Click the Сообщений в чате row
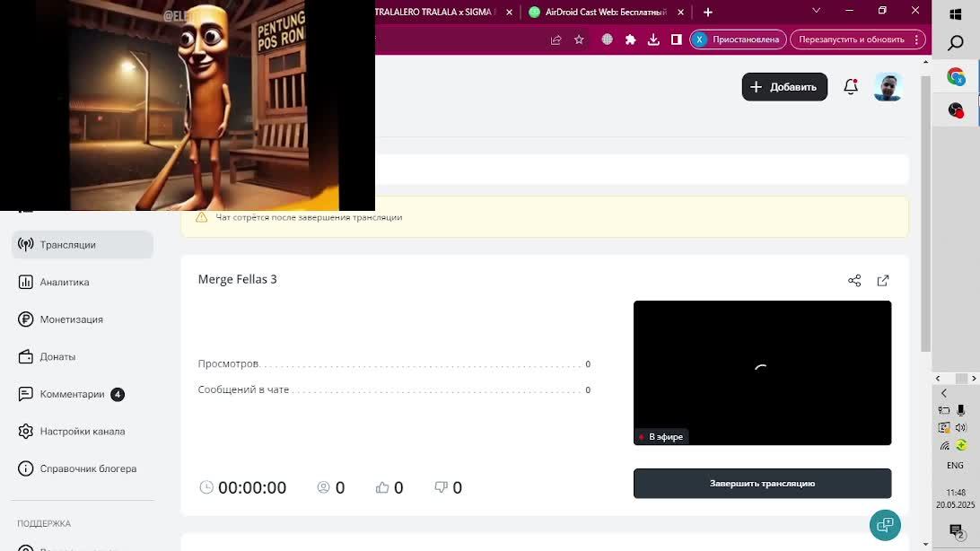The width and height of the screenshot is (980, 551). [x=394, y=389]
